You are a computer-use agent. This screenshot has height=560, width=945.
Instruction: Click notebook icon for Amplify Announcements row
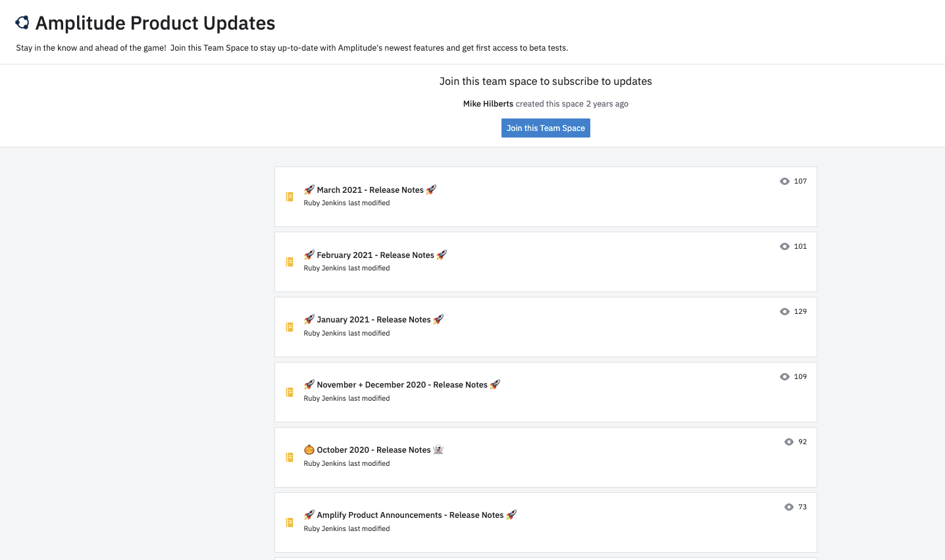coord(290,522)
